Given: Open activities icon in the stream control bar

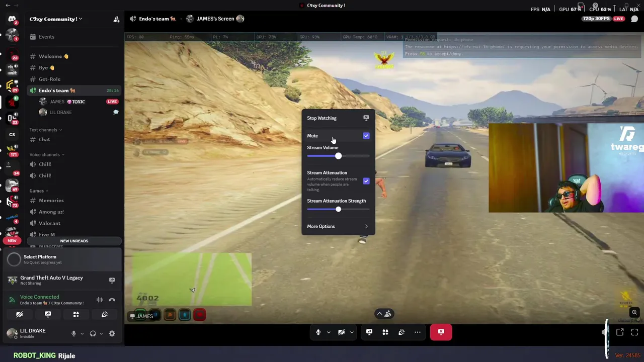Looking at the screenshot, I should tap(385, 332).
